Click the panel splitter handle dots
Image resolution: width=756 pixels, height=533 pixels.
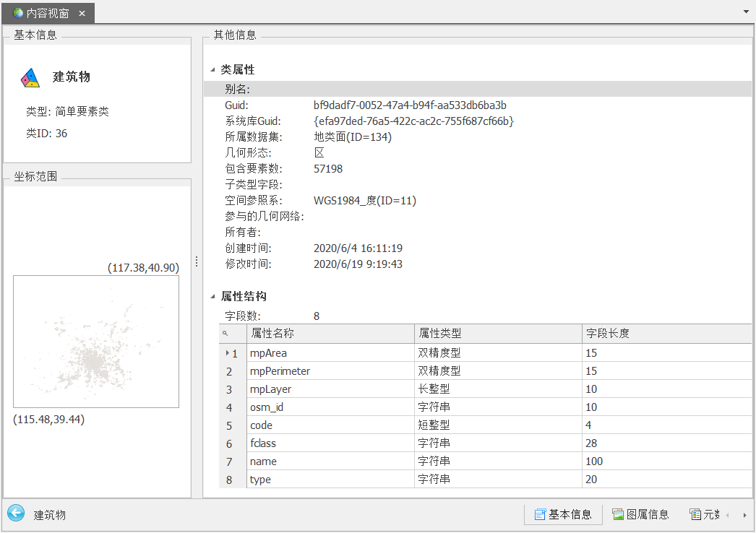[197, 261]
